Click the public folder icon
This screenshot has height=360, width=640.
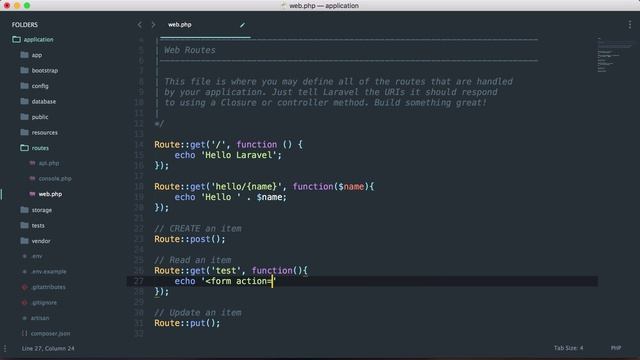tap(24, 117)
